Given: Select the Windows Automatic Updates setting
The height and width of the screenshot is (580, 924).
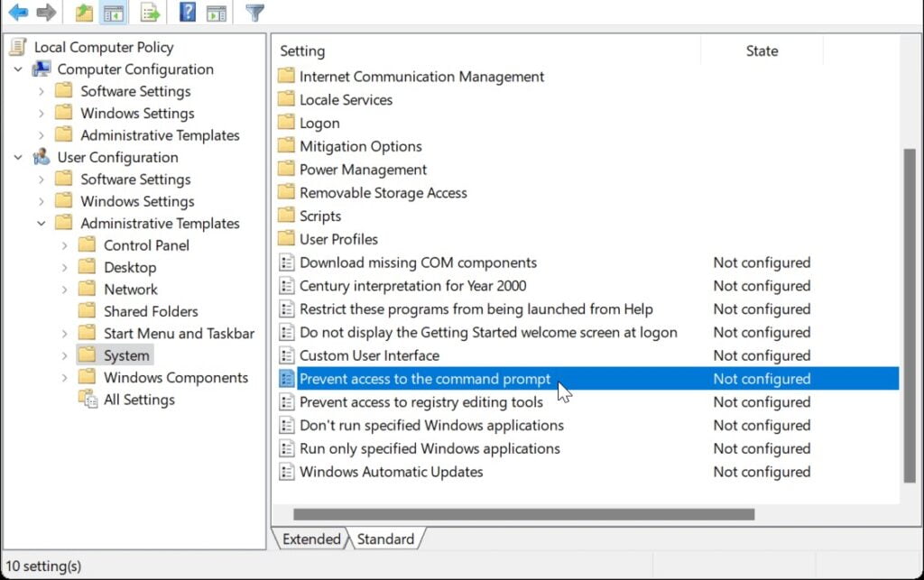Looking at the screenshot, I should tap(392, 472).
